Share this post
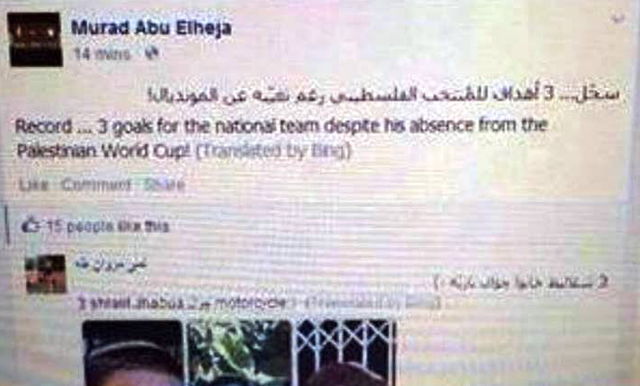640x386 pixels. tap(164, 185)
